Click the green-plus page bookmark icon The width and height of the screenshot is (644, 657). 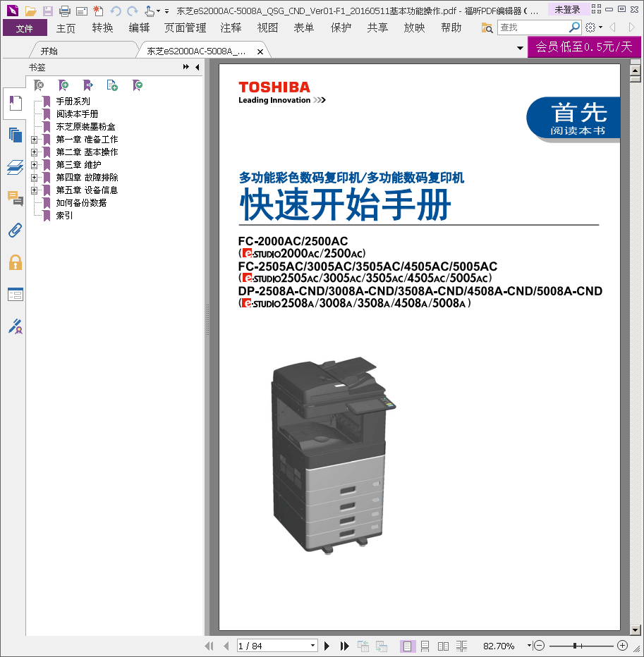pos(112,85)
